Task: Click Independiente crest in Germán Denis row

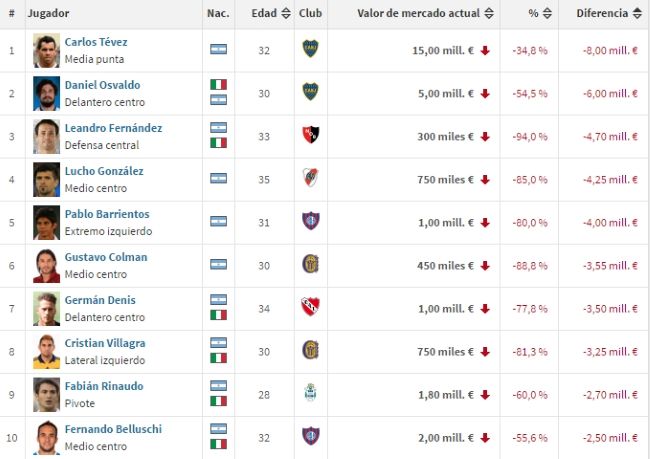Action: coord(310,307)
